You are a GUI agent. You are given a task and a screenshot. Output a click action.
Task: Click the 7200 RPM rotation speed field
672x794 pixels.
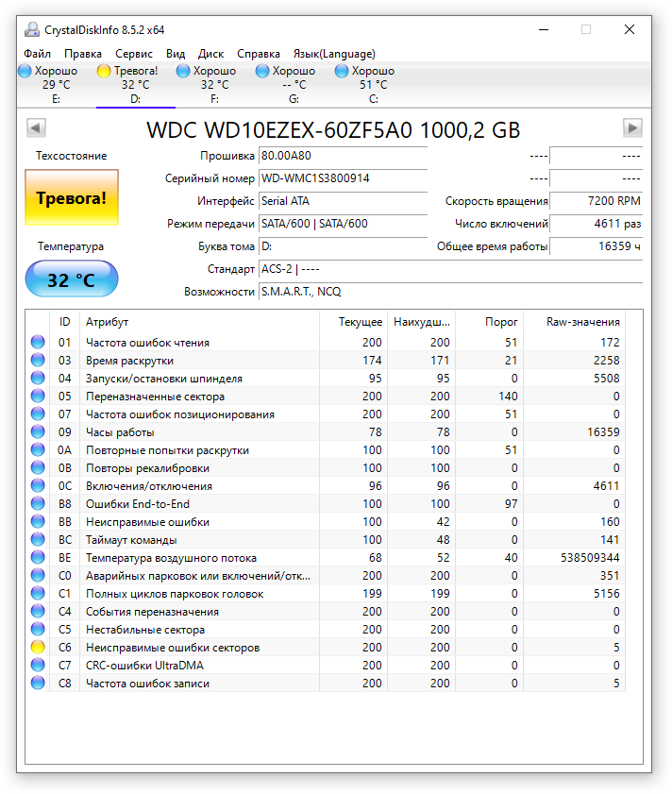pos(596,201)
